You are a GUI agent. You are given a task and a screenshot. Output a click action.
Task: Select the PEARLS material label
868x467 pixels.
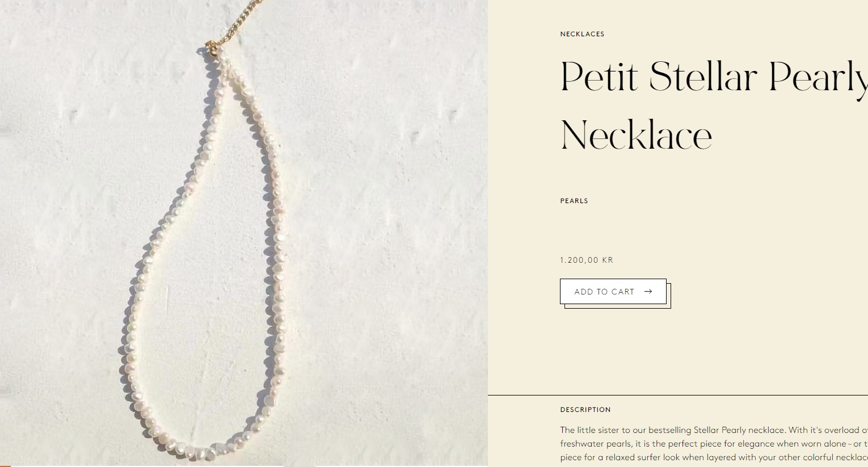pyautogui.click(x=574, y=201)
